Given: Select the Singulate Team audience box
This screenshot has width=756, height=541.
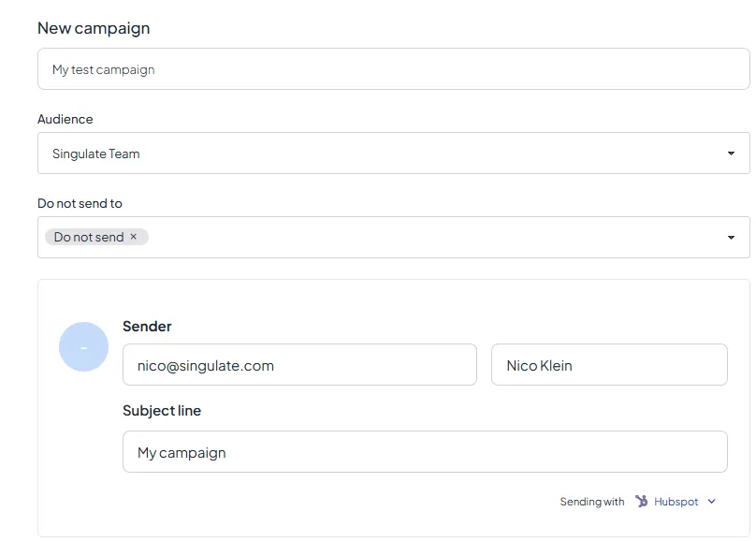Looking at the screenshot, I should (x=393, y=154).
